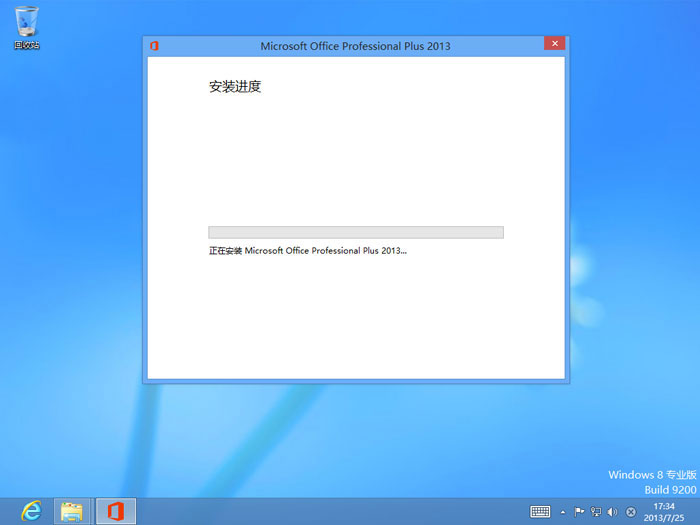700x525 pixels.
Task: Click the Action Center flag icon
Action: pyautogui.click(x=579, y=512)
